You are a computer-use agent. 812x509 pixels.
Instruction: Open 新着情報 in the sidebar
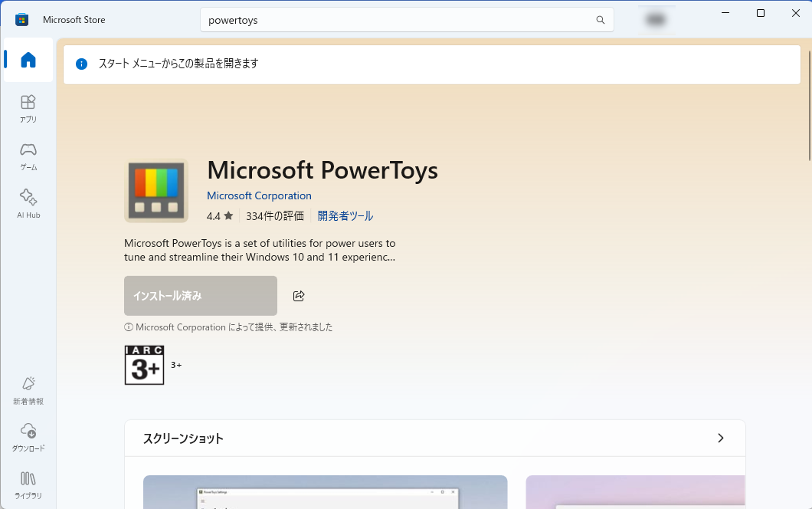click(x=28, y=390)
